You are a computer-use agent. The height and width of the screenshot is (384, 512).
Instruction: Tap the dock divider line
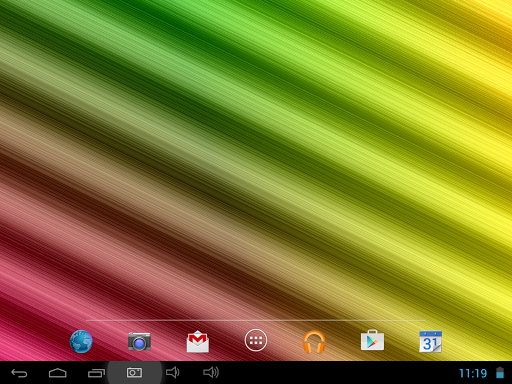pyautogui.click(x=256, y=320)
